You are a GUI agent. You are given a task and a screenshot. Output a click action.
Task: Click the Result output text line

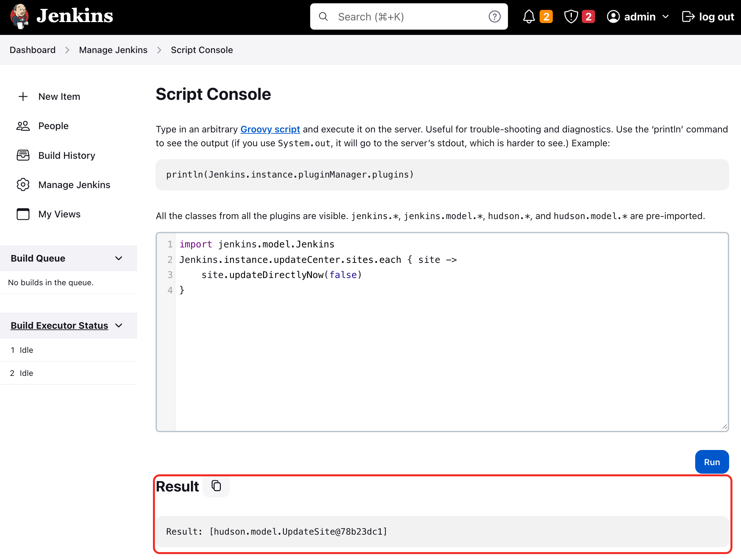click(x=277, y=532)
